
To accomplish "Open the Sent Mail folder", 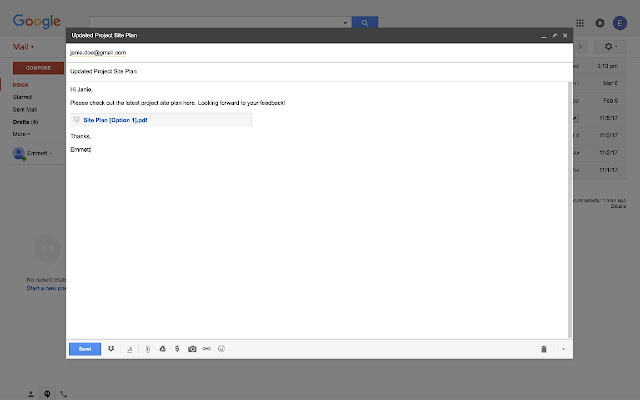I will pos(24,109).
